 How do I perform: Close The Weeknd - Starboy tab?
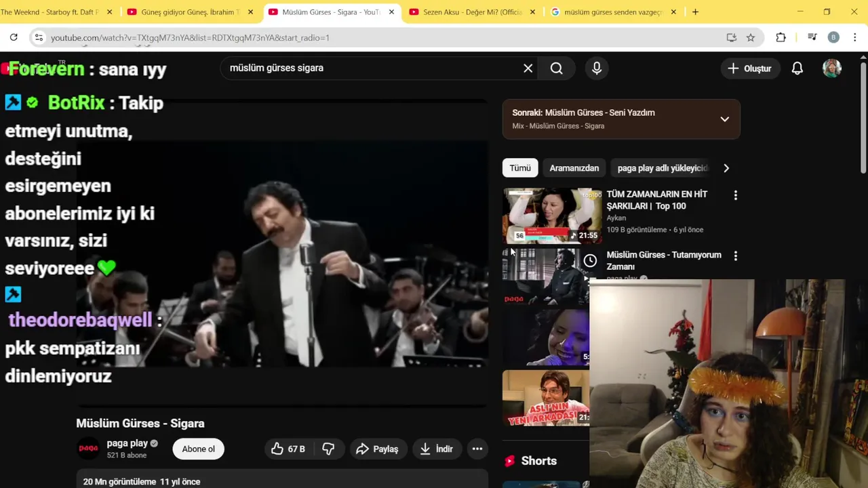pyautogui.click(x=109, y=12)
